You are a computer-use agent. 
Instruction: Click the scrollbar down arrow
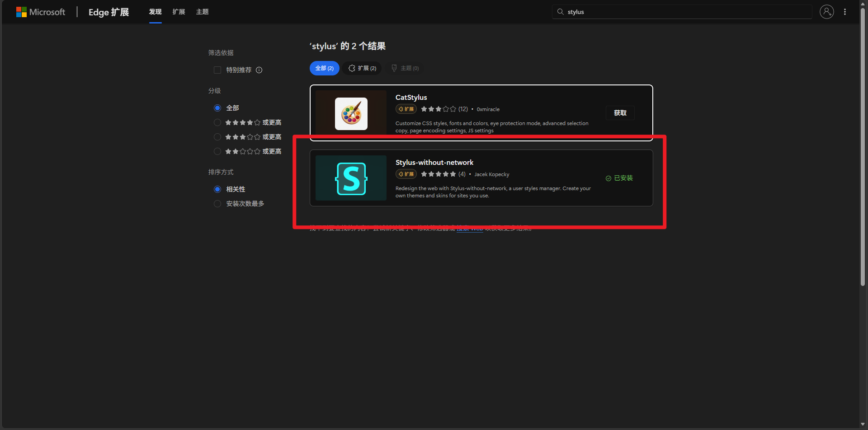(x=863, y=425)
